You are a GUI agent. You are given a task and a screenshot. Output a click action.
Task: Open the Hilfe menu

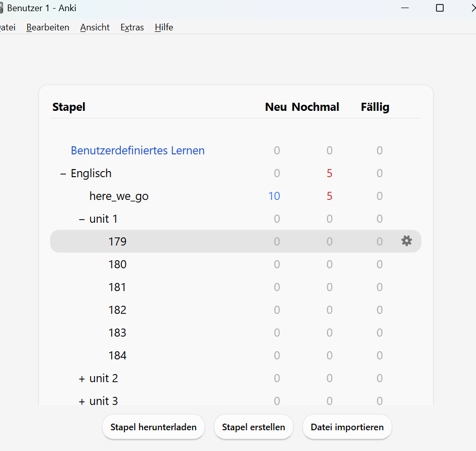164,27
